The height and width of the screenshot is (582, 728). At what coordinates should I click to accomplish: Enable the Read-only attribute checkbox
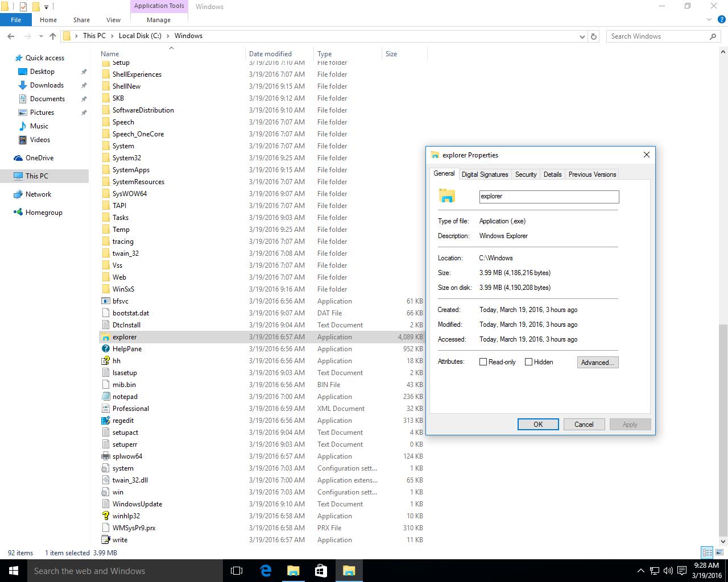tap(483, 362)
